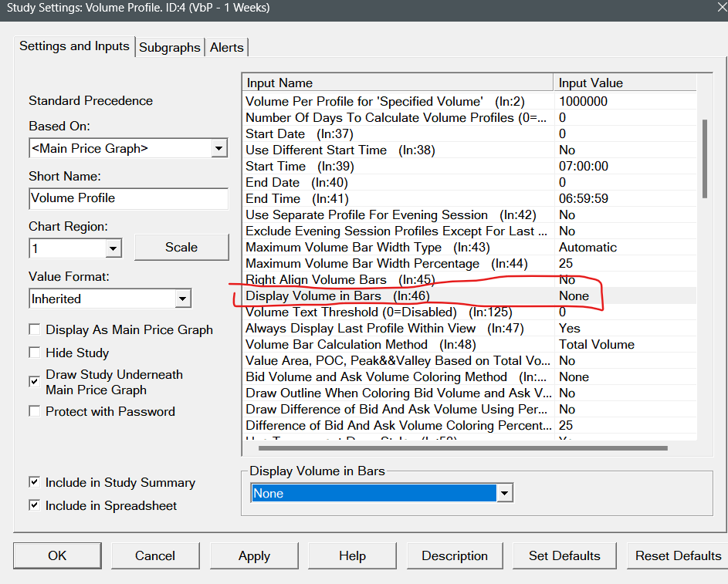Image resolution: width=728 pixels, height=584 pixels.
Task: Select Difference of Bid And Ask Coloring Percent row
Action: pos(470,426)
